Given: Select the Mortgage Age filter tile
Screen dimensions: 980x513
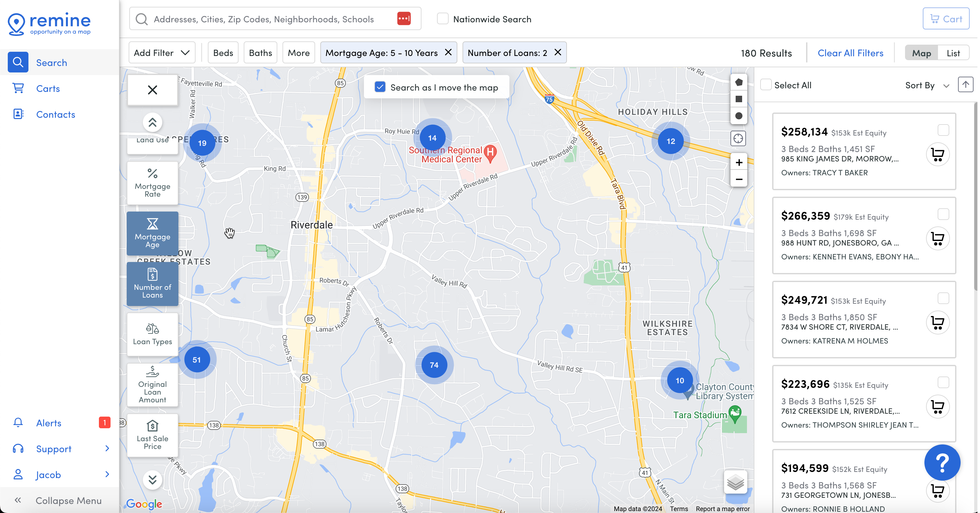Looking at the screenshot, I should pyautogui.click(x=153, y=234).
